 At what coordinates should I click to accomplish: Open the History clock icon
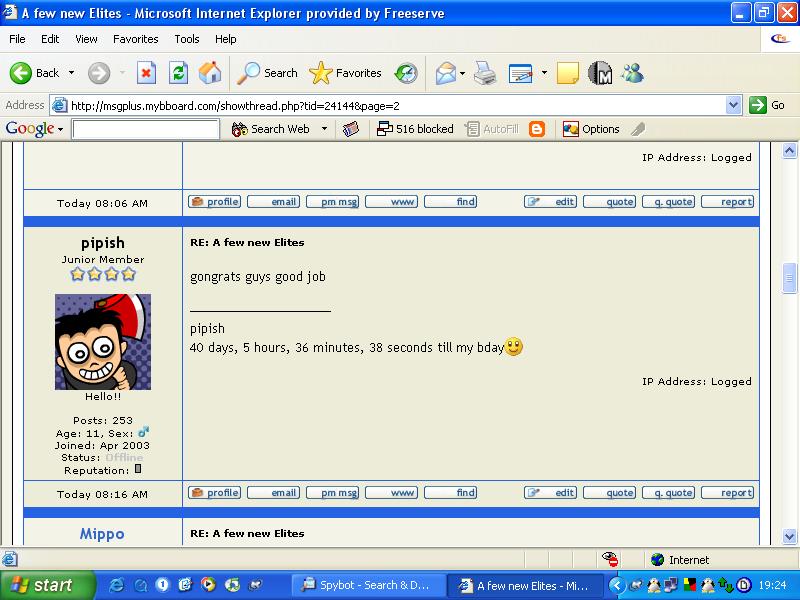406,73
